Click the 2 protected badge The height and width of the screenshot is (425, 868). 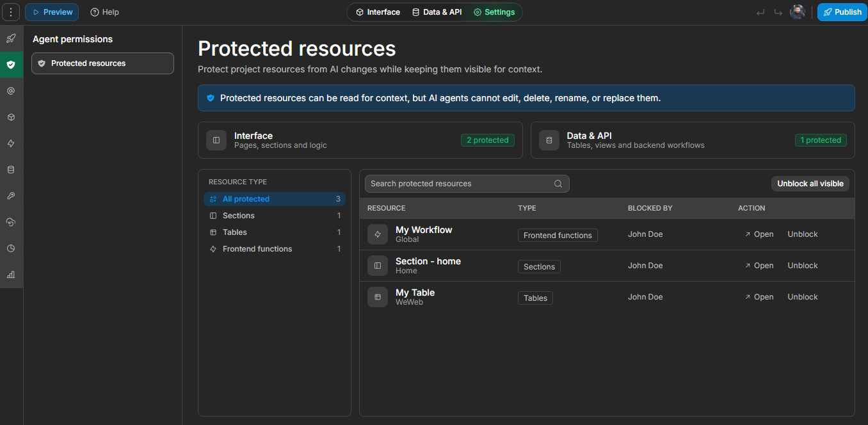pos(488,140)
